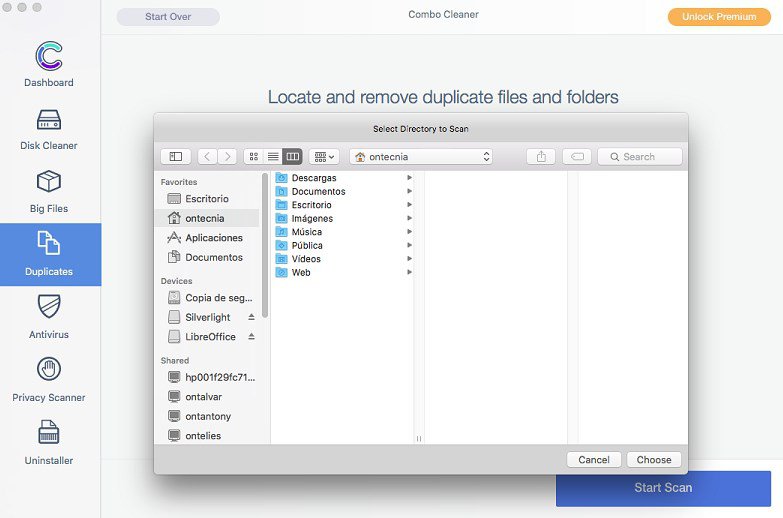Select the Imágenes folder
The image size is (783, 518).
click(344, 218)
